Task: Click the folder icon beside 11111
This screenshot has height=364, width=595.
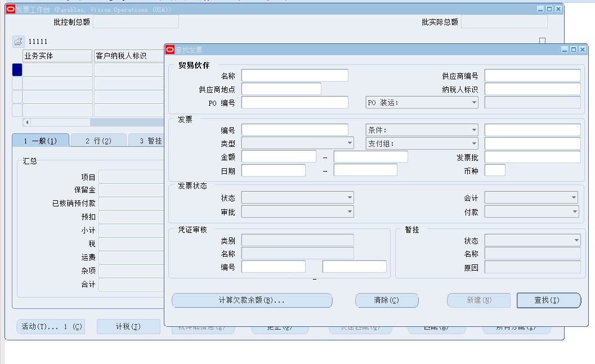Action: pos(18,41)
